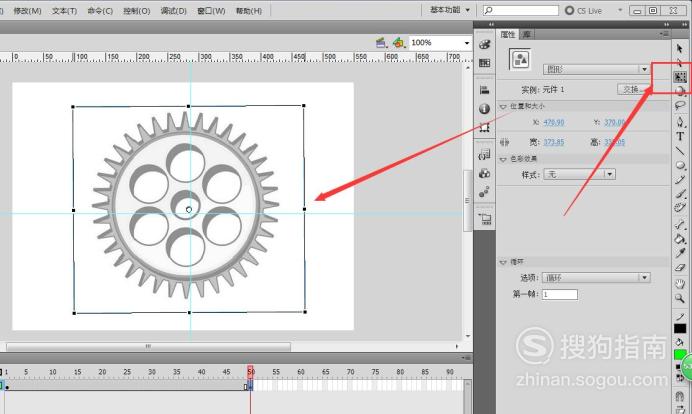Screen dimensions: 692x414
Task: Pick the Text tool
Action: coord(680,136)
